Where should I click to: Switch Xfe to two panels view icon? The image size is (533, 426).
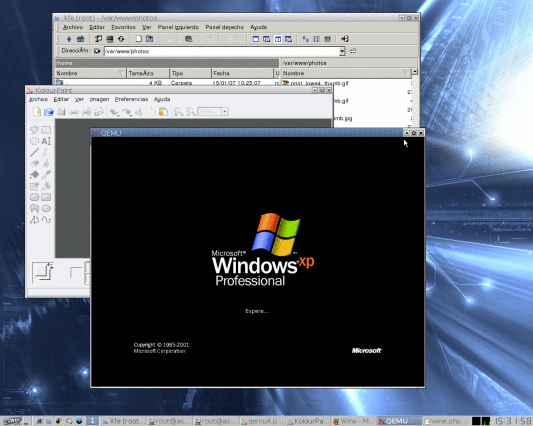coord(278,39)
